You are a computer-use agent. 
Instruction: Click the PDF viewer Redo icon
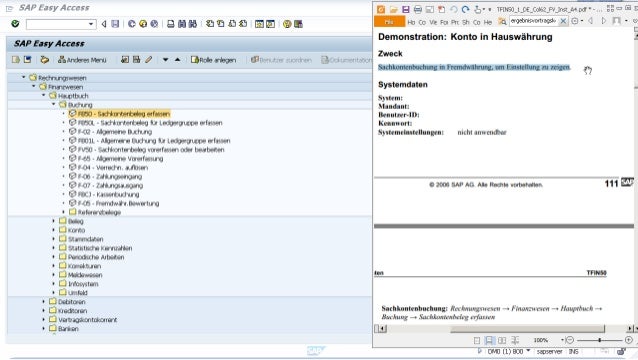point(465,9)
